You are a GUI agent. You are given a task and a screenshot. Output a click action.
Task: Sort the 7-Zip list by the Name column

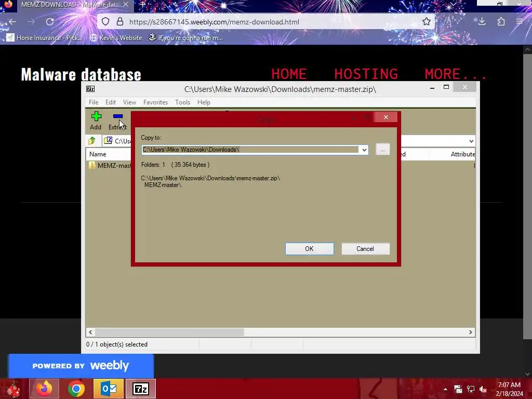click(x=98, y=154)
